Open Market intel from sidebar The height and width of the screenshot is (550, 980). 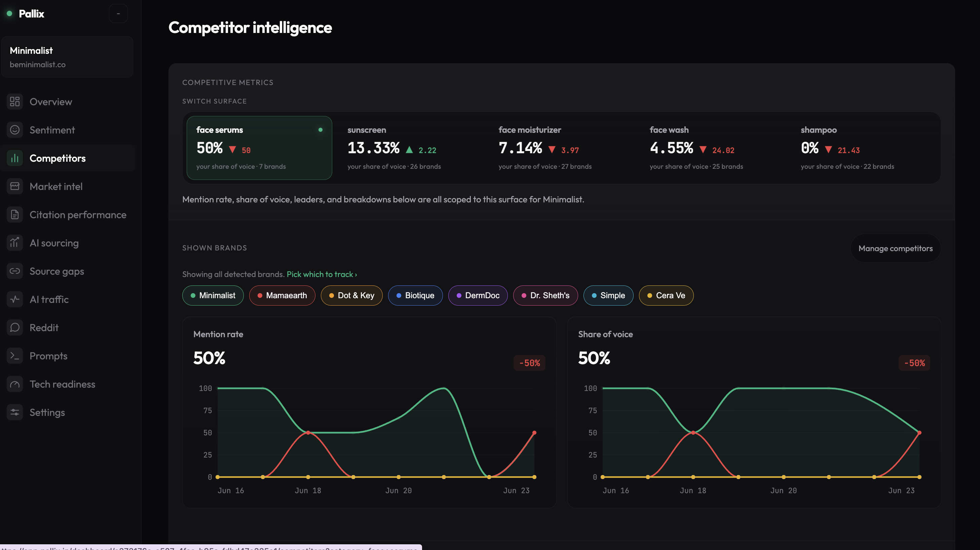[56, 186]
